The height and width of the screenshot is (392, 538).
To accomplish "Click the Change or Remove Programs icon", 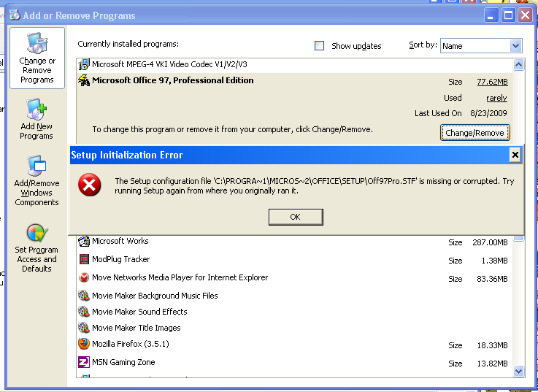I will pyautogui.click(x=36, y=45).
